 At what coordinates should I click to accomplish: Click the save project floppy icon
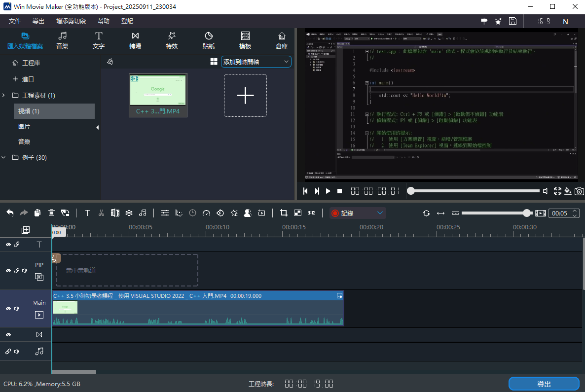(513, 21)
